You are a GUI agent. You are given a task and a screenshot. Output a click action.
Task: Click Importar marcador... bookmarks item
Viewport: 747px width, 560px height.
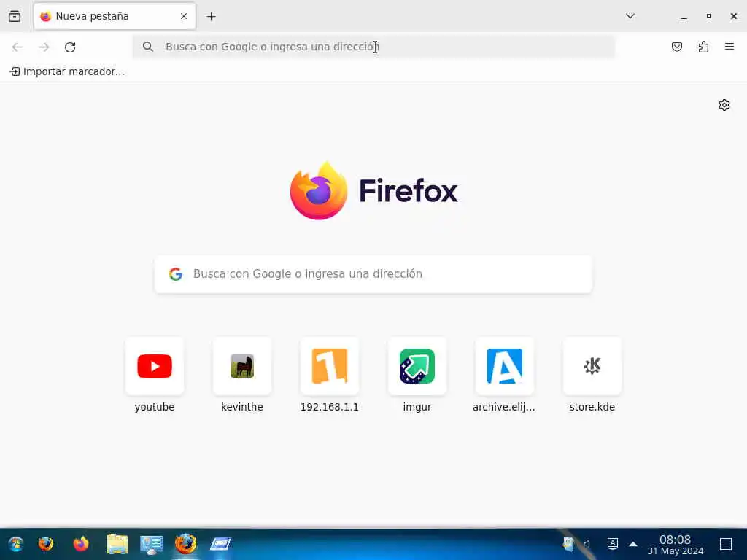click(67, 71)
